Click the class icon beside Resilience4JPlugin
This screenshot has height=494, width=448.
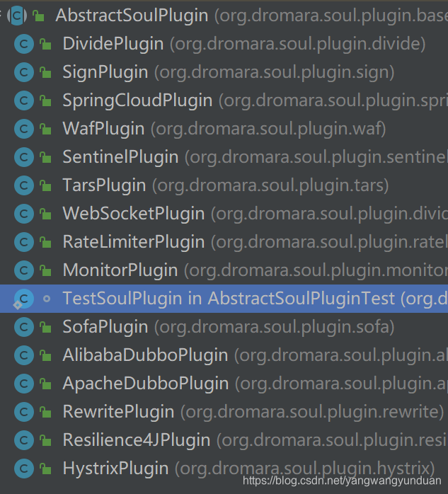[x=24, y=440]
